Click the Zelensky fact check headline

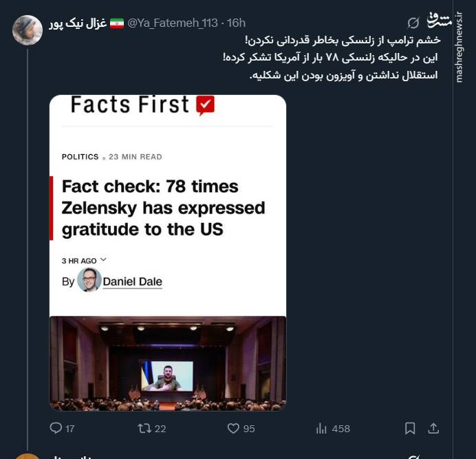(x=163, y=207)
